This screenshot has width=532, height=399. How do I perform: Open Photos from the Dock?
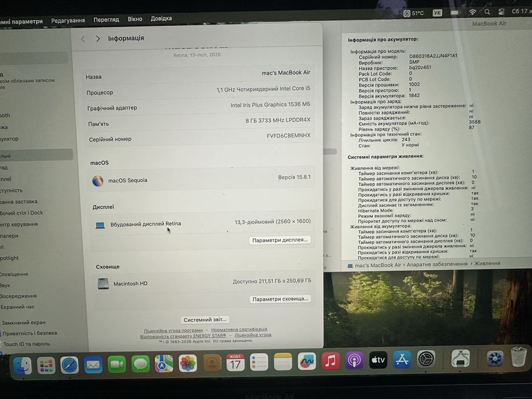click(188, 364)
